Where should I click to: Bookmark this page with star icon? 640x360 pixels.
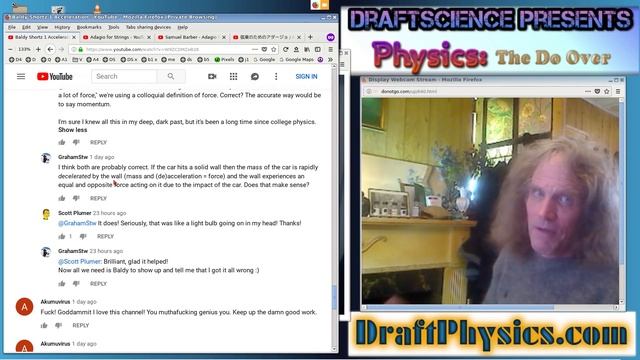(x=273, y=49)
